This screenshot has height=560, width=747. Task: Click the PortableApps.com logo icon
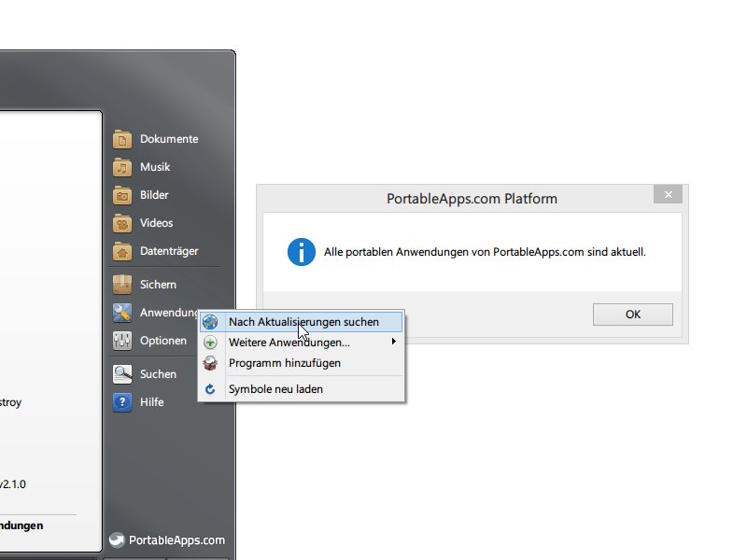[x=117, y=540]
